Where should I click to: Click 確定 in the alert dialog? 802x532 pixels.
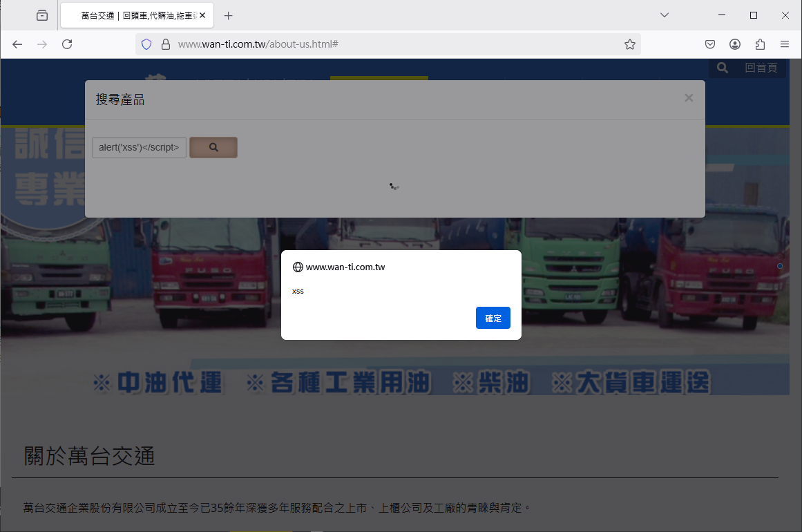pyautogui.click(x=493, y=319)
